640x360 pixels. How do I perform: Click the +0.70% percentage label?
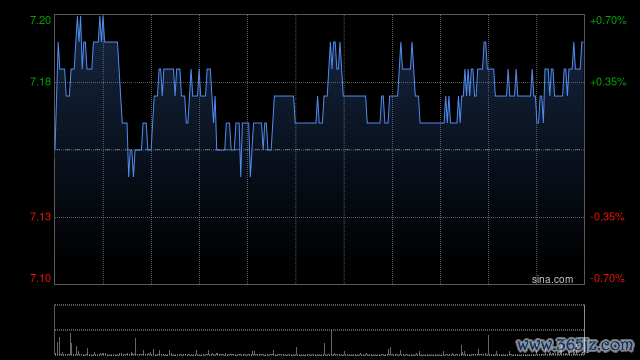[x=608, y=20]
